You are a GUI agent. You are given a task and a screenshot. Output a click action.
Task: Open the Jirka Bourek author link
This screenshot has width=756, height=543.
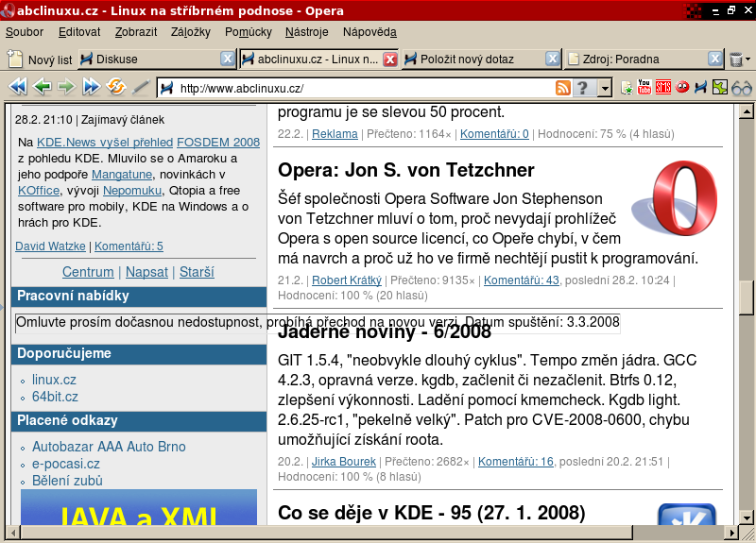(344, 462)
